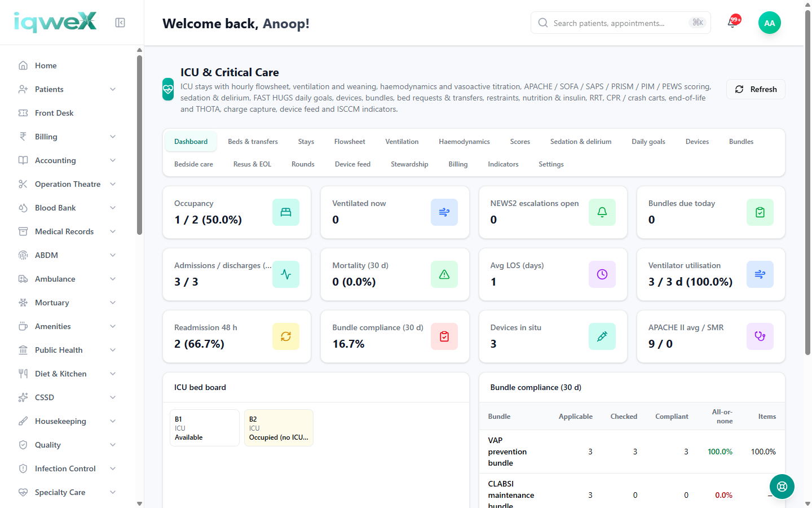The height and width of the screenshot is (508, 812).
Task: Click the Occupancy bed icon
Action: tap(286, 212)
